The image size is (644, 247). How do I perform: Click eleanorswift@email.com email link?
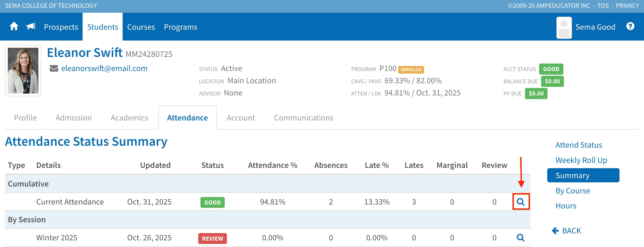pos(104,68)
